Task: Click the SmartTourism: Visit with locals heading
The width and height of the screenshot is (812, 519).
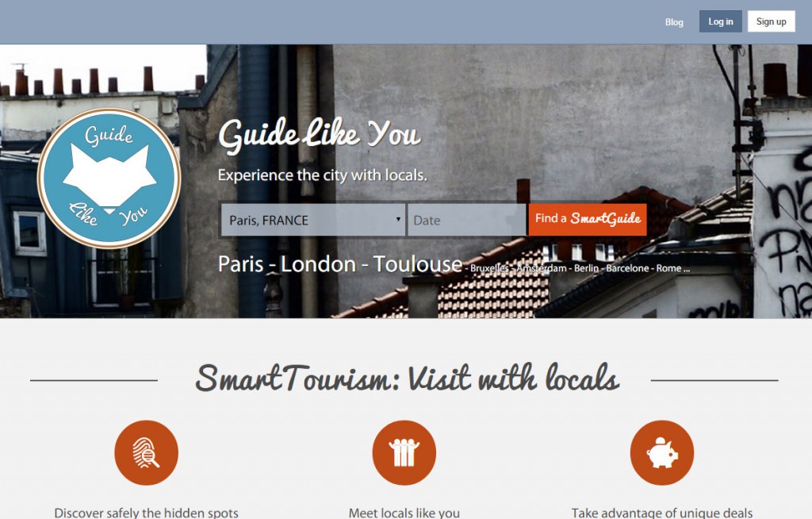Action: [407, 378]
